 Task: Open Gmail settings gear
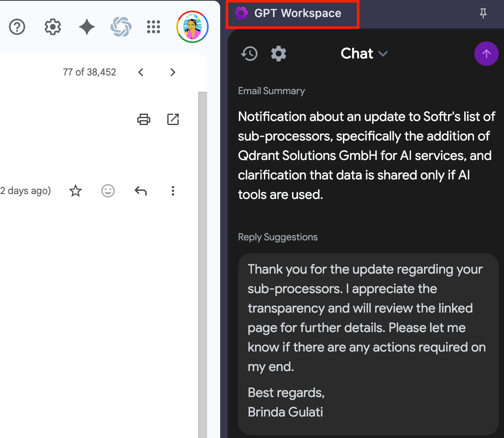pyautogui.click(x=52, y=27)
